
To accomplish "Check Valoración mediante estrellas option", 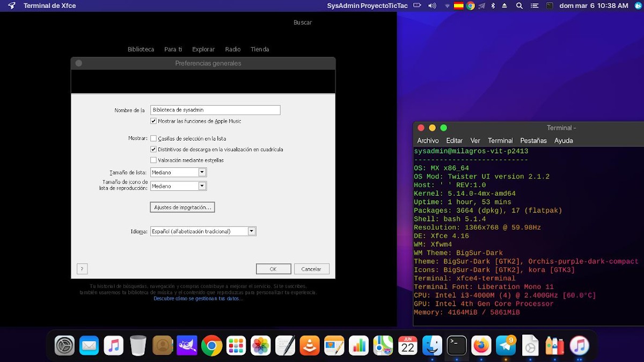I will tap(153, 160).
